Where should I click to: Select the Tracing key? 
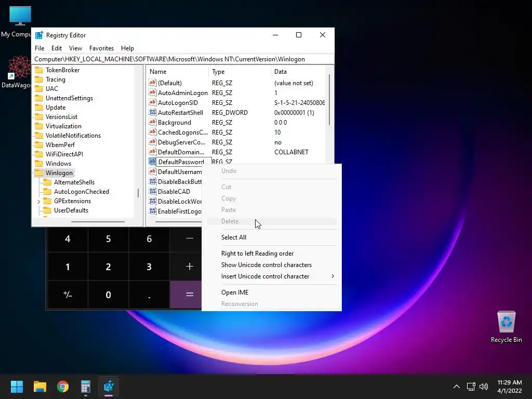pyautogui.click(x=55, y=79)
